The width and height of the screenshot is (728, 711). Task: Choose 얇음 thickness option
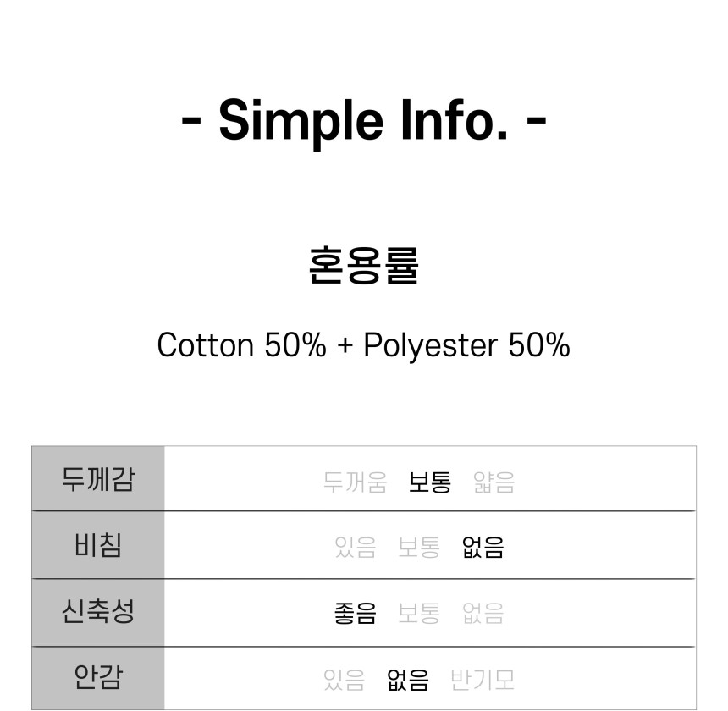coord(494,482)
